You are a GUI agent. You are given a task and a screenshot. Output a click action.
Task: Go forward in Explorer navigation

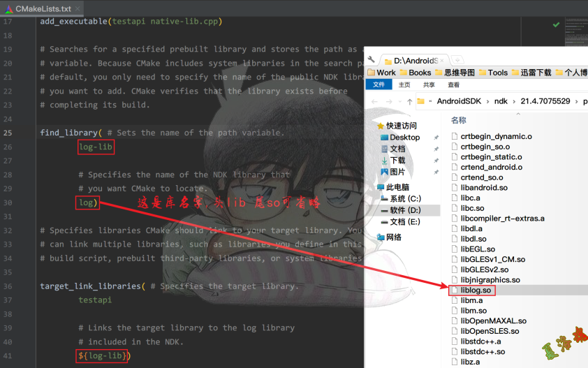point(389,101)
